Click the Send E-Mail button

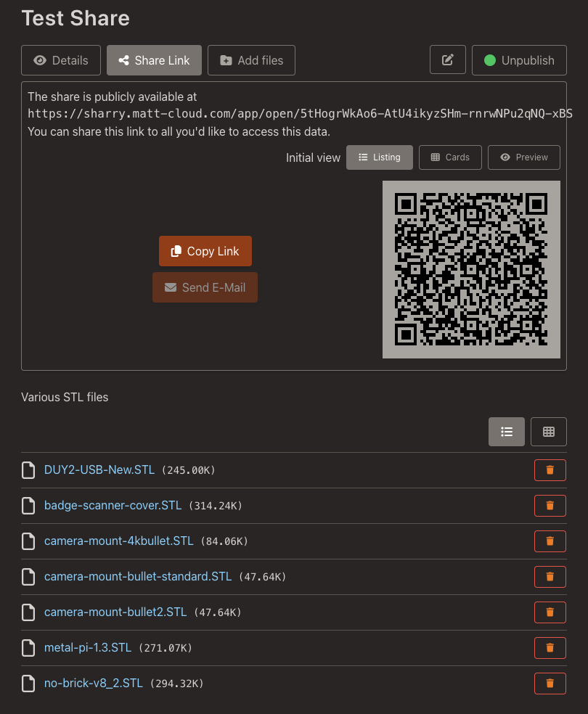coord(205,287)
